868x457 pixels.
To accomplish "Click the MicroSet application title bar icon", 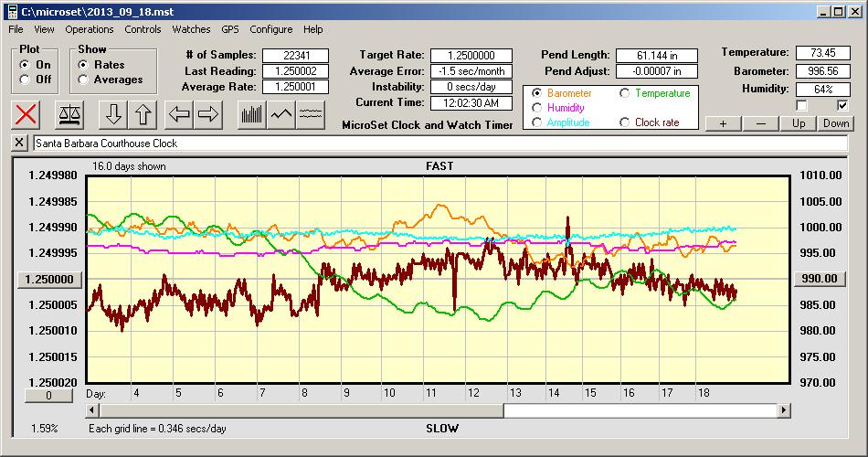I will (12, 12).
